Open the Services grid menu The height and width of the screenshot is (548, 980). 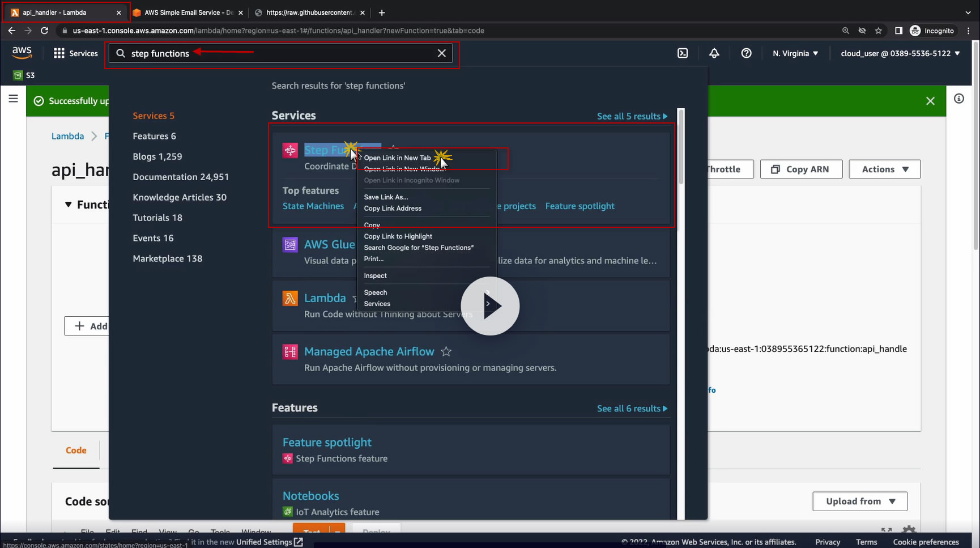75,53
